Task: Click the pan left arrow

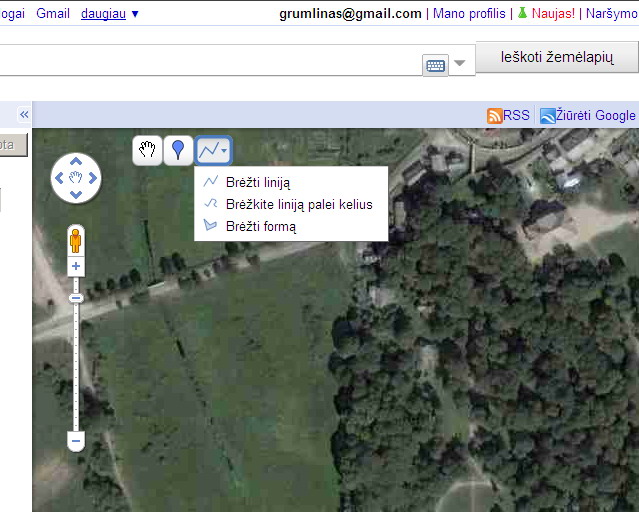Action: [57, 178]
